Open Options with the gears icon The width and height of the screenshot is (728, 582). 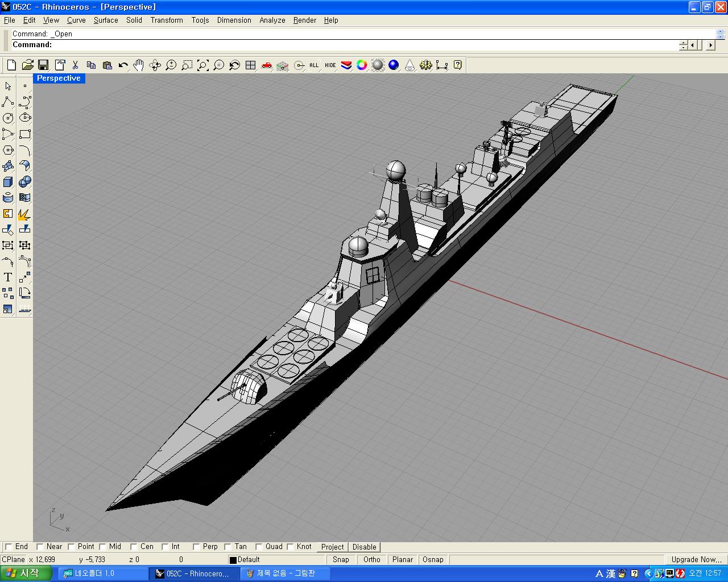[x=425, y=65]
